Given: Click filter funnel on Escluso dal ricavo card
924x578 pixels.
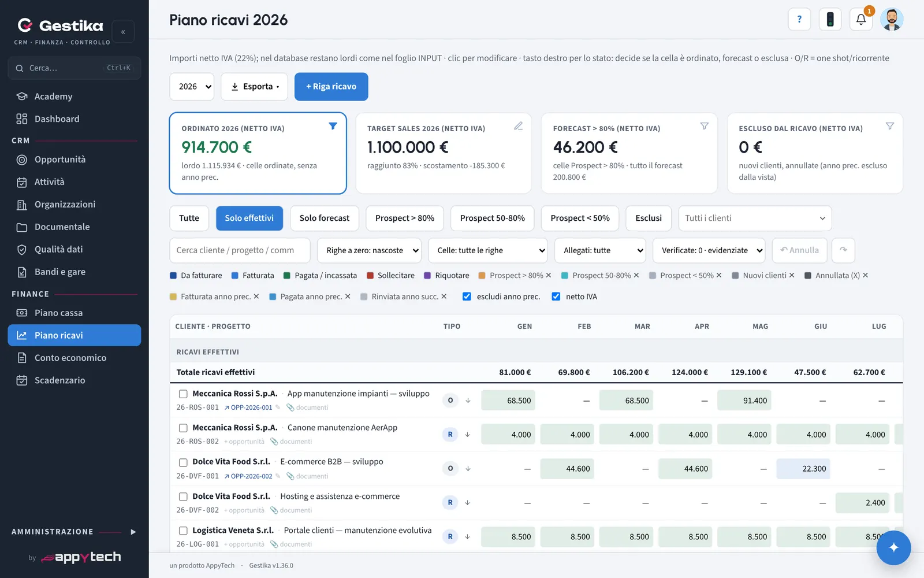Looking at the screenshot, I should coord(890,126).
